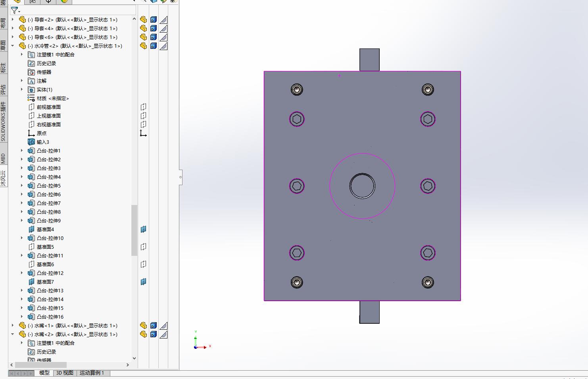Select the 前视基准面 plane in tree
This screenshot has width=588, height=379.
44,107
